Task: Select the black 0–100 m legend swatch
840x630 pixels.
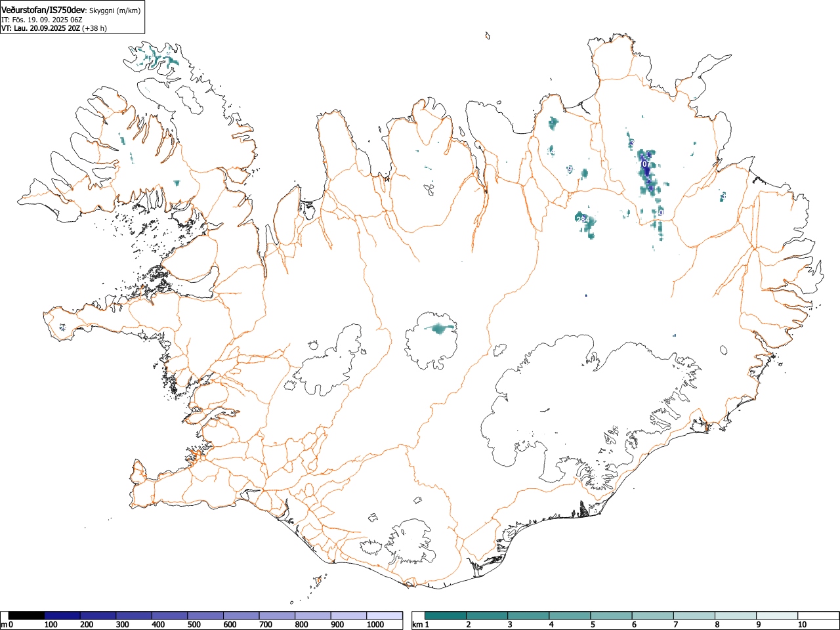Action: click(x=27, y=616)
